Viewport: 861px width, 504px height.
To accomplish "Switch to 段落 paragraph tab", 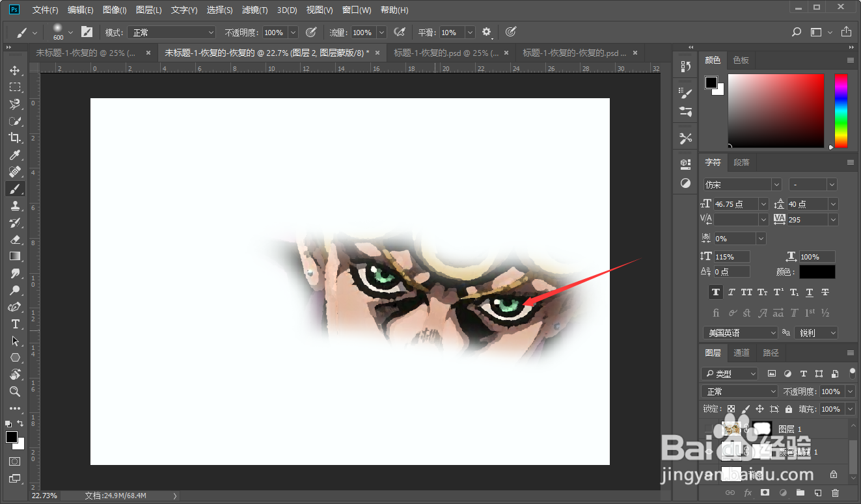I will tap(741, 163).
